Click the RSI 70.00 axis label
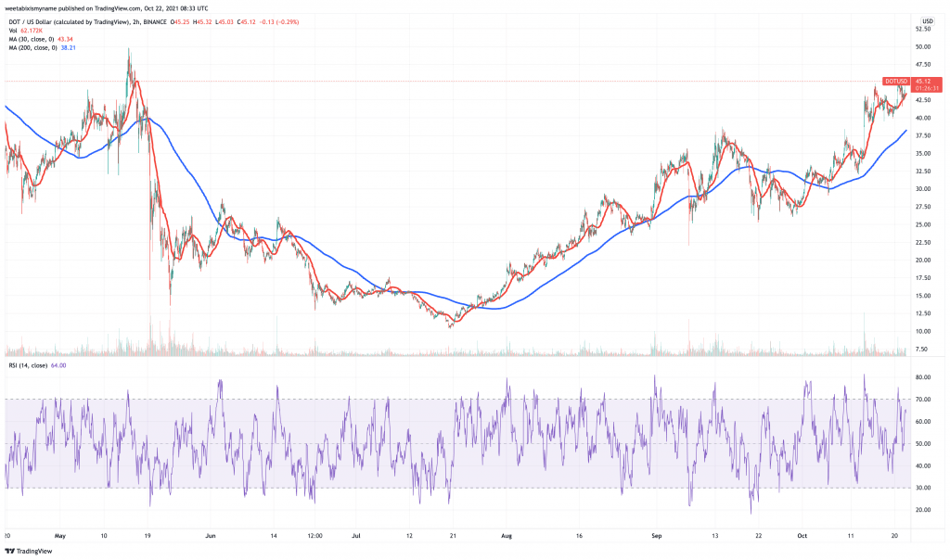This screenshot has height=560, width=950. pos(923,400)
